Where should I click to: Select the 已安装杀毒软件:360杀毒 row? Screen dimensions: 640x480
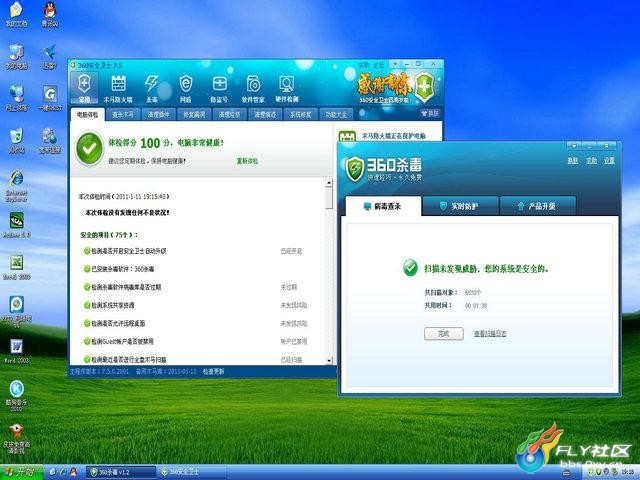click(195, 269)
